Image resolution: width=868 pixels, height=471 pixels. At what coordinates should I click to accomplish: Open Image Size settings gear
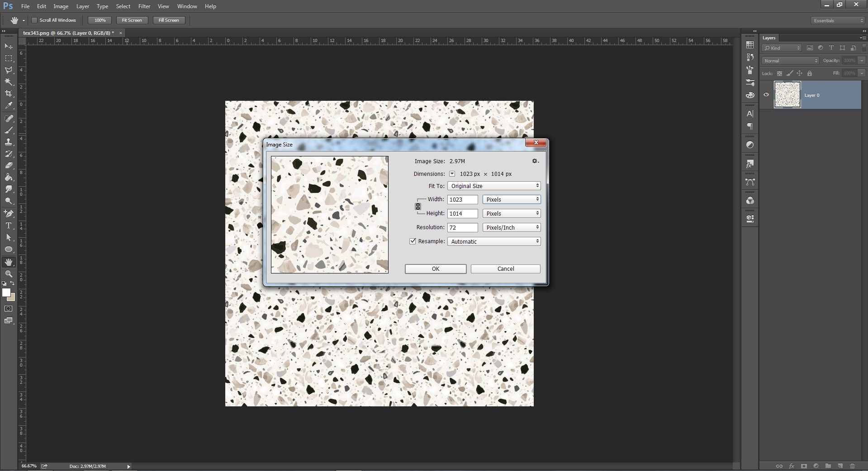point(536,161)
